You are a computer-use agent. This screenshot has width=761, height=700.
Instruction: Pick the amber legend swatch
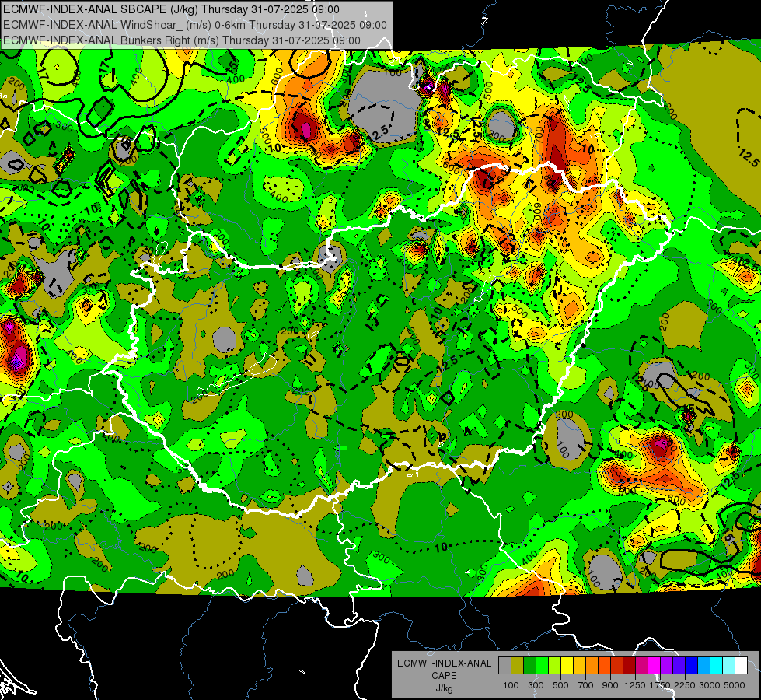tap(579, 666)
